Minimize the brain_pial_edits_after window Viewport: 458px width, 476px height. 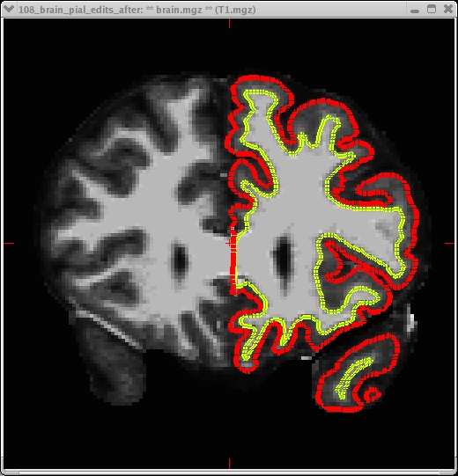(415, 10)
